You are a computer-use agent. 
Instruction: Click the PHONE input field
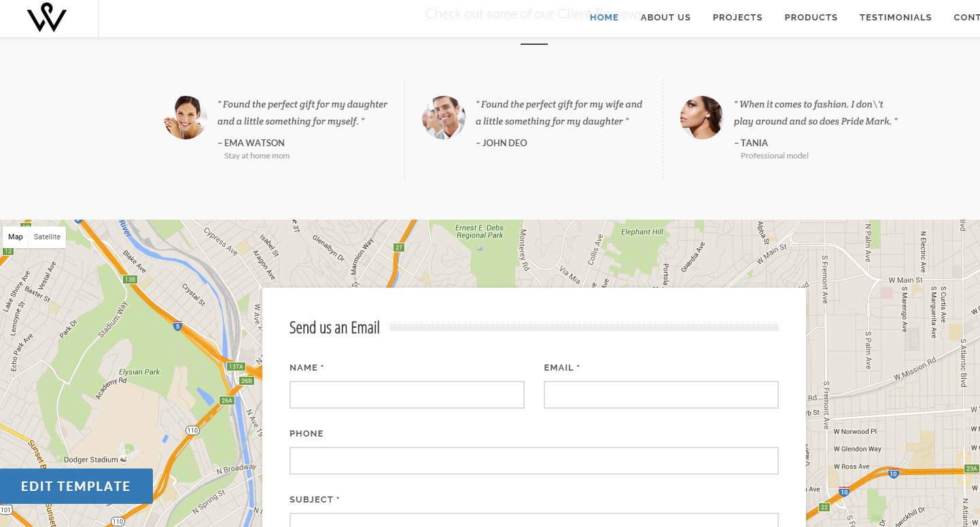point(534,460)
